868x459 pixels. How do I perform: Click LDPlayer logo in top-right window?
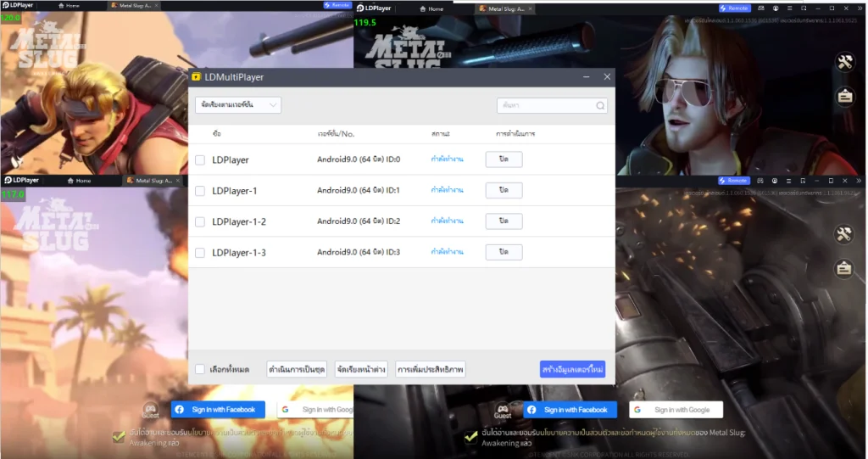(374, 8)
